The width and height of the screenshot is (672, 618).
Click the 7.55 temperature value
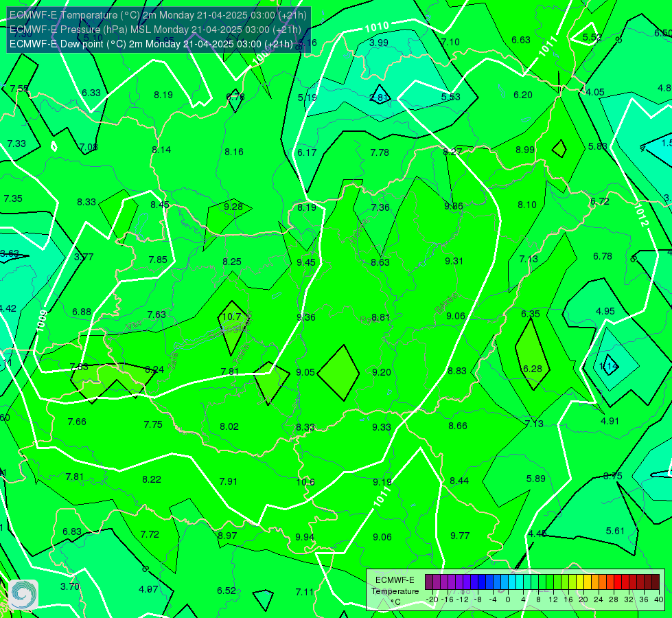point(19,89)
